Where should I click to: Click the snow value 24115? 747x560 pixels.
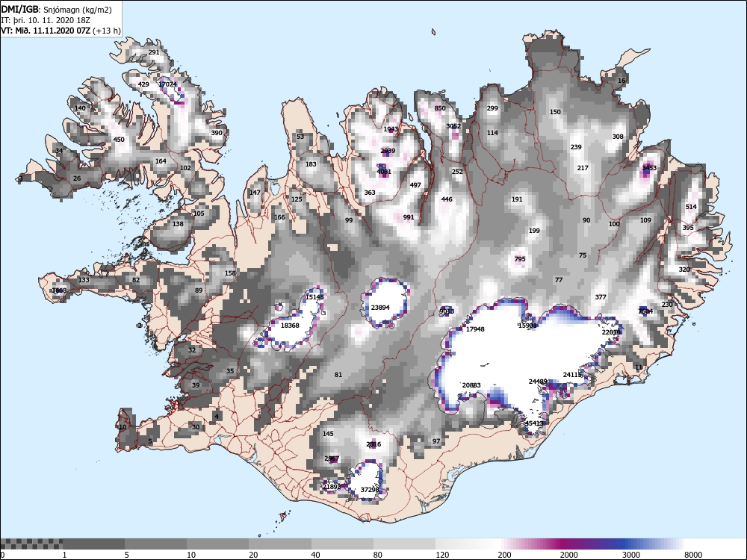pos(573,375)
